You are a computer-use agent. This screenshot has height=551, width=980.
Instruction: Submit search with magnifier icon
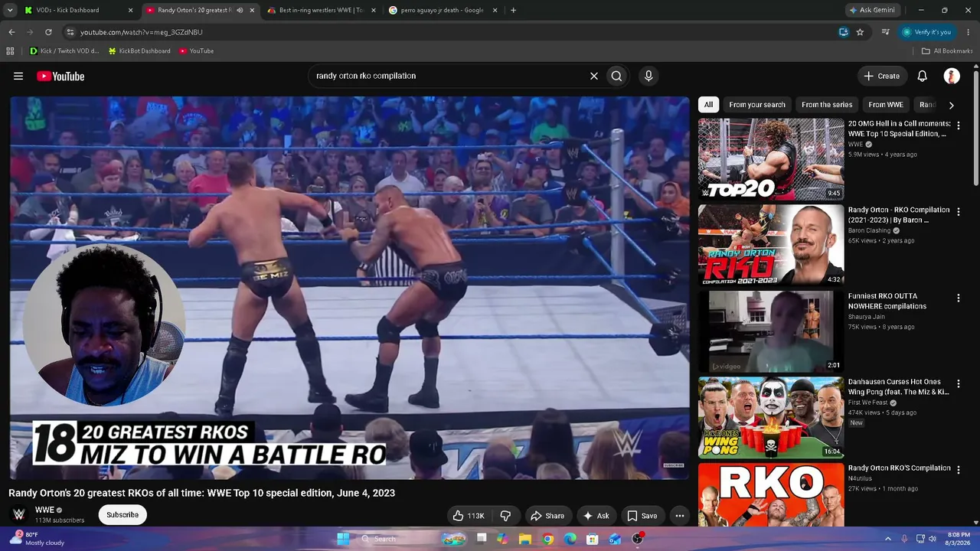click(x=616, y=76)
